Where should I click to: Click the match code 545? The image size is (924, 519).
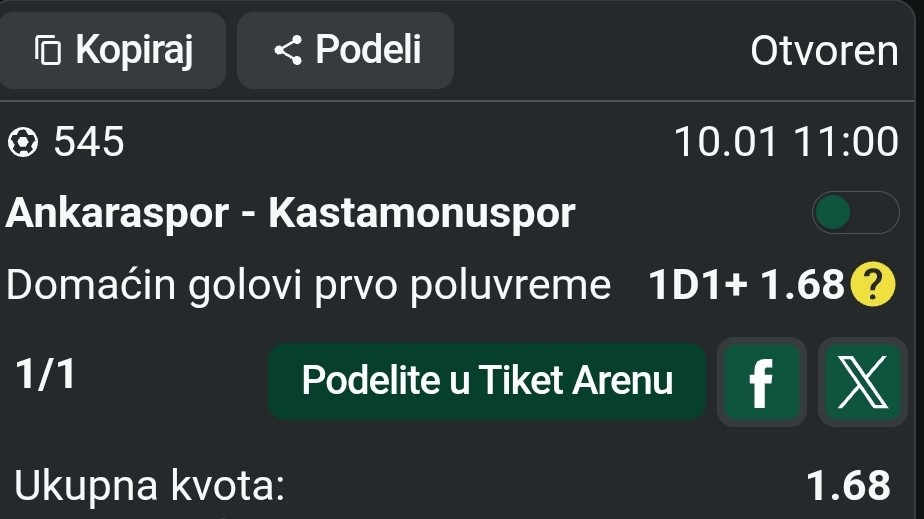(x=89, y=143)
